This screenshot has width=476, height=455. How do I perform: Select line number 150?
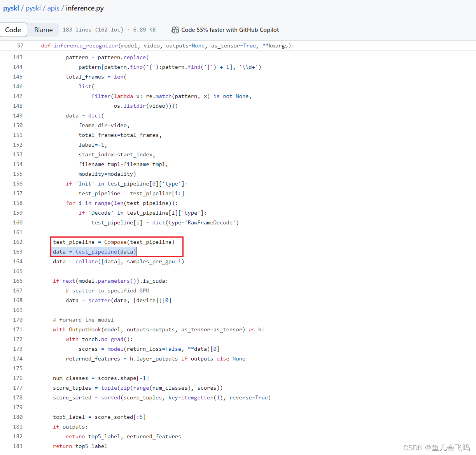17,125
